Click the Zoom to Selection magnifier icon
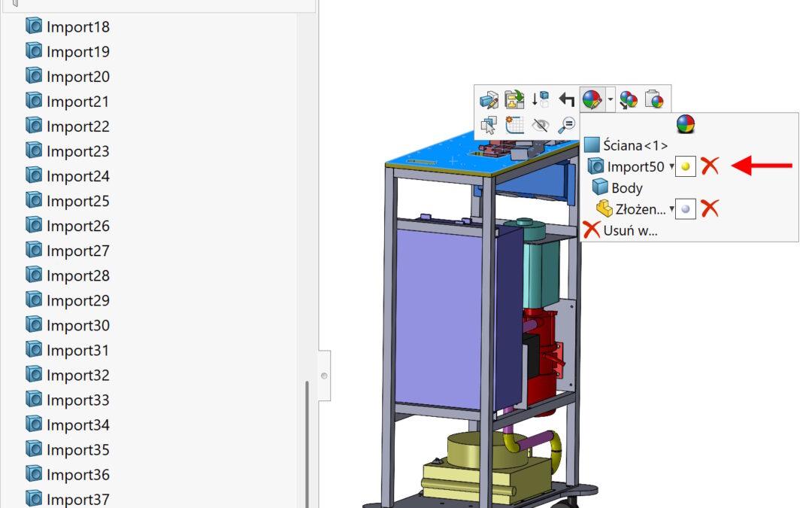The height and width of the screenshot is (508, 812). pyautogui.click(x=567, y=125)
